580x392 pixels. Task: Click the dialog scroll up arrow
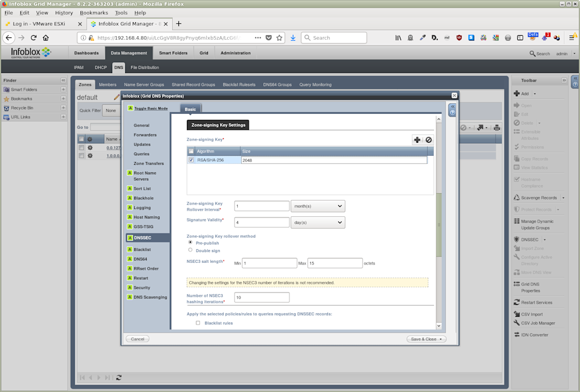pos(439,119)
